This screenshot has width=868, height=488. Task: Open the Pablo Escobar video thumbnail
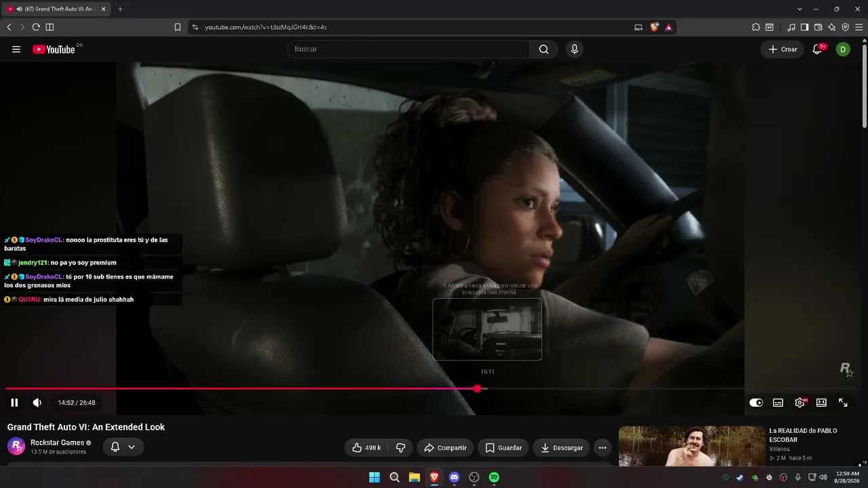[x=692, y=446]
